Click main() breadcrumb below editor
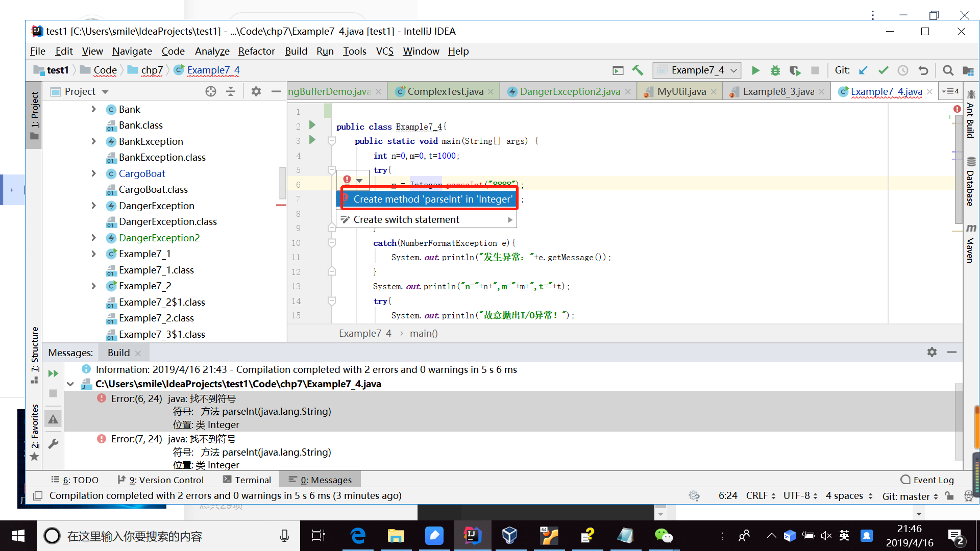Viewport: 980px width, 551px height. pos(424,333)
